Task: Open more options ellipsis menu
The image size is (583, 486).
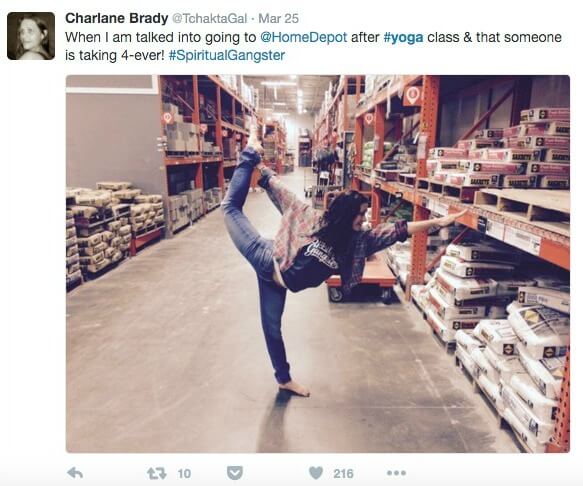Action: (396, 473)
